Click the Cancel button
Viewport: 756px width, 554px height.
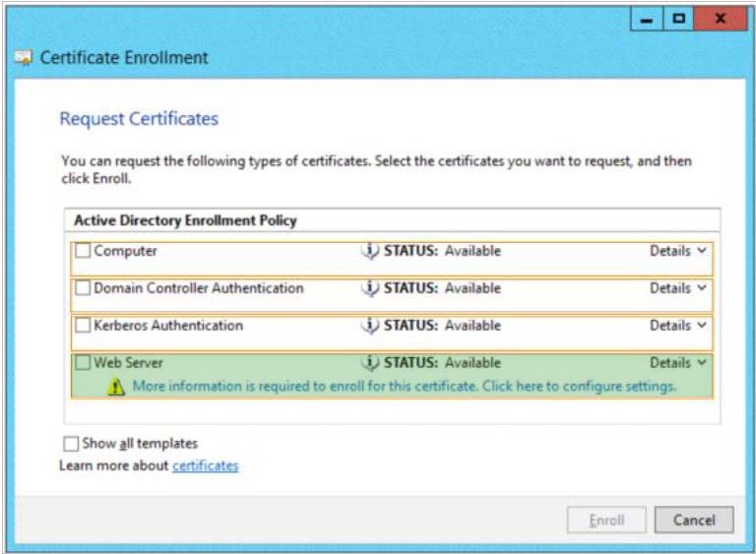click(694, 520)
